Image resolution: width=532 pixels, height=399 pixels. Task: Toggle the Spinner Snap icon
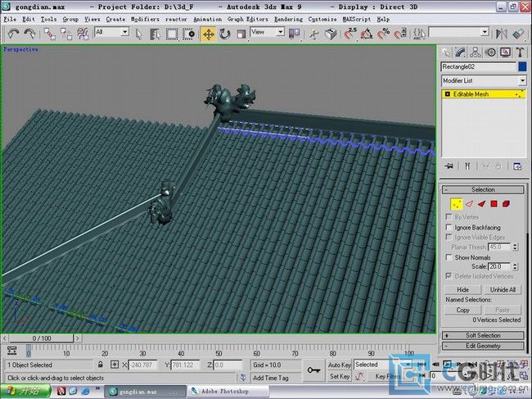[400, 34]
